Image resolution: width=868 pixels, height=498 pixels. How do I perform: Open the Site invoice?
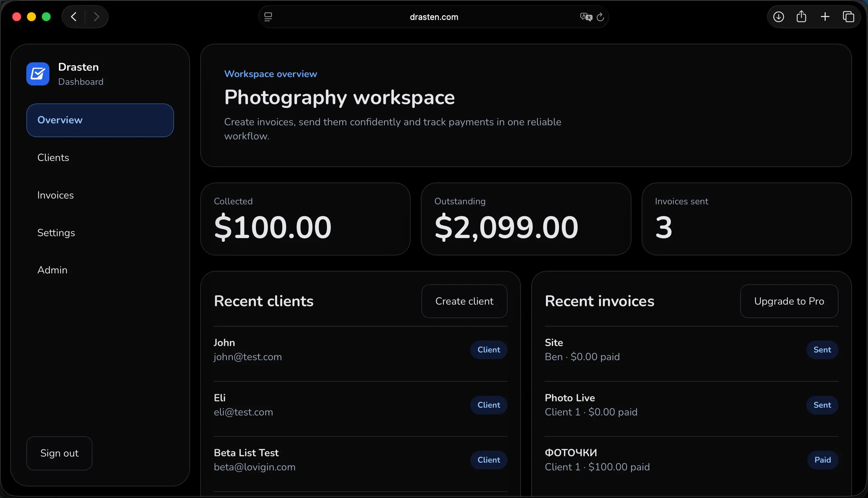click(x=692, y=354)
